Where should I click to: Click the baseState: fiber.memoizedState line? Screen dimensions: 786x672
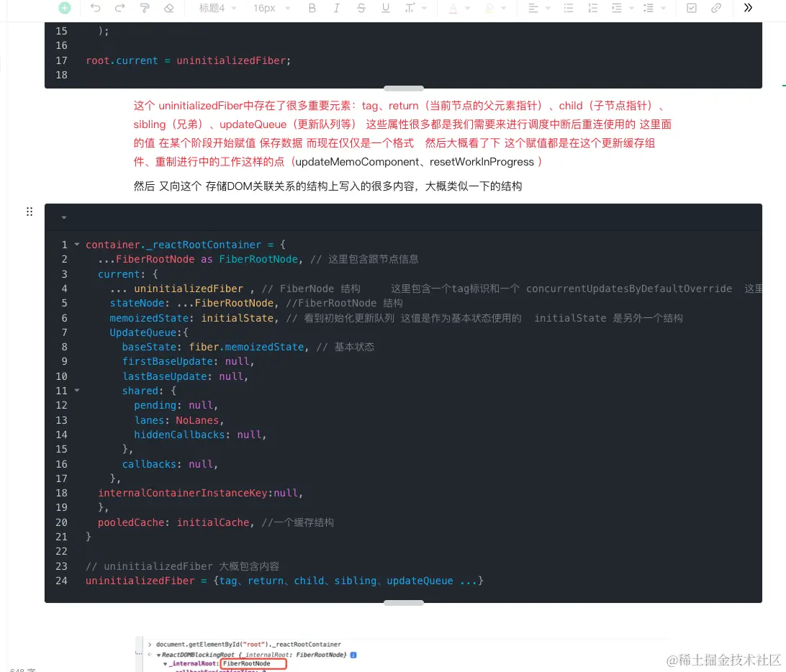pyautogui.click(x=248, y=348)
